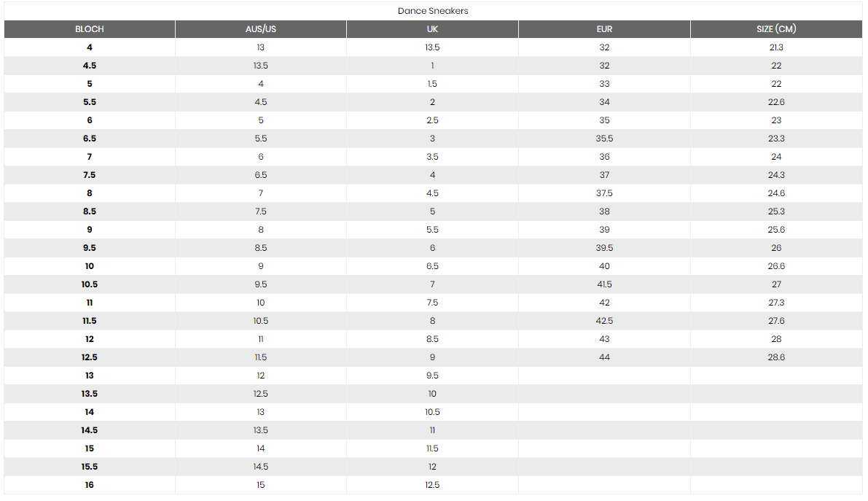Select Bloch size 10.5 row label

[x=89, y=284]
